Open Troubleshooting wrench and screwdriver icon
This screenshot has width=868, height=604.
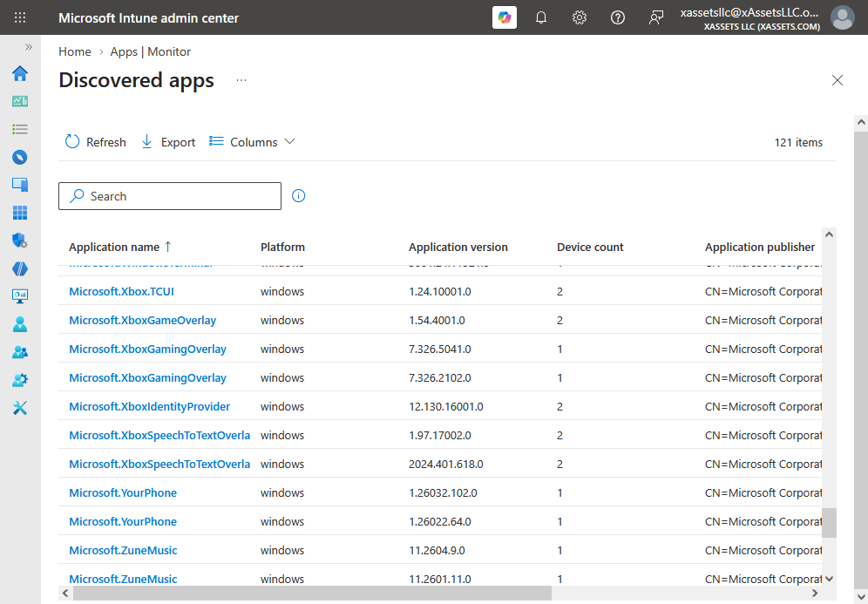pos(20,408)
